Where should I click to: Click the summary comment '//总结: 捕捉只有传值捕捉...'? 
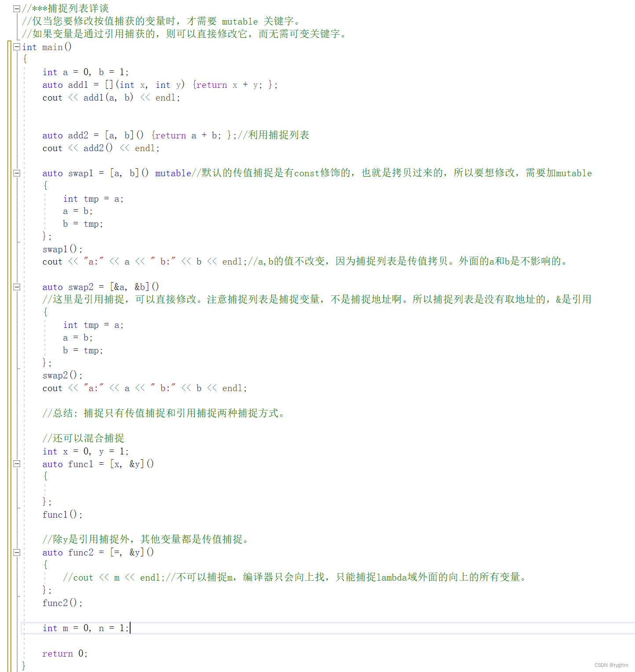click(x=164, y=413)
